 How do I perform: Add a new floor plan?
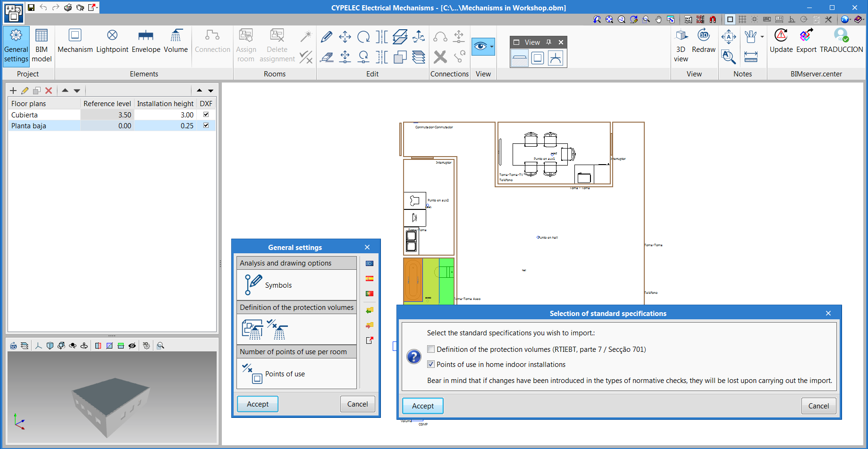click(x=13, y=91)
